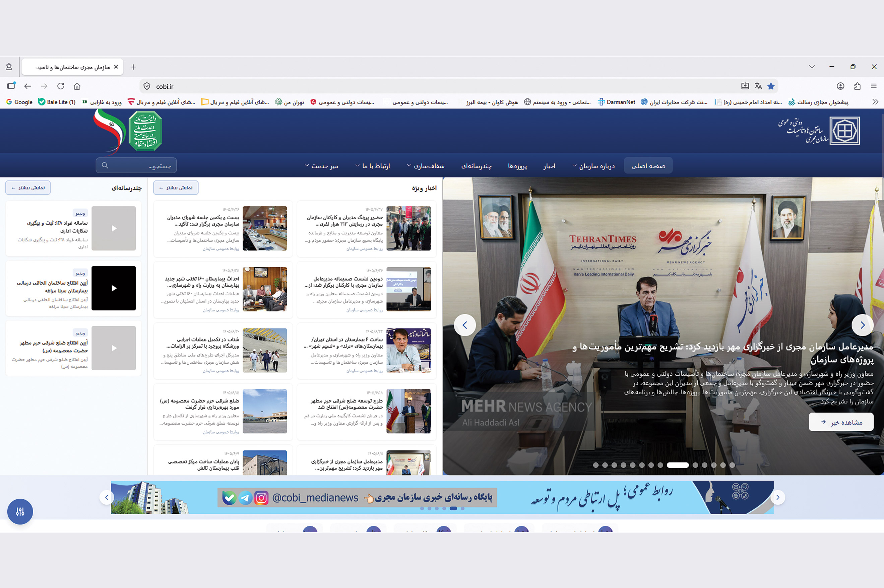Open the browser account icon

(840, 86)
